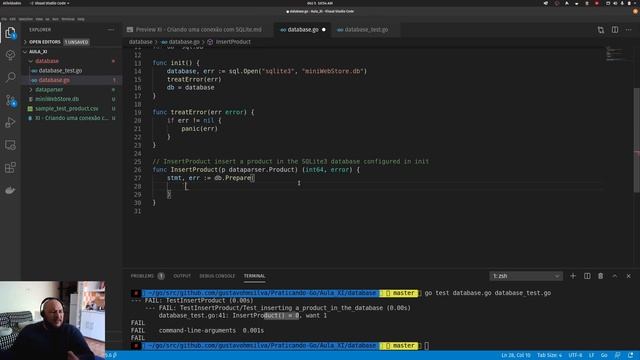Screen dimensions: 640x360
Task: Click the LF end-of-line indicator
Action: (x=591, y=355)
